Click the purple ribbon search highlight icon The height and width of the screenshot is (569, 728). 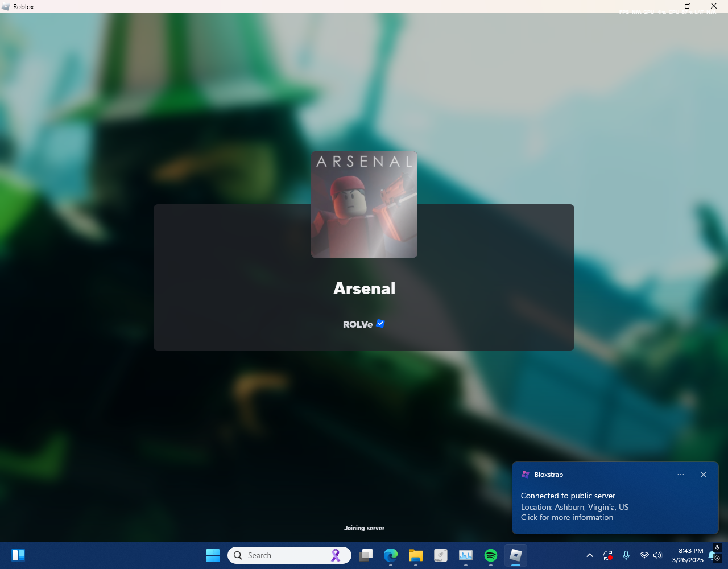336,555
